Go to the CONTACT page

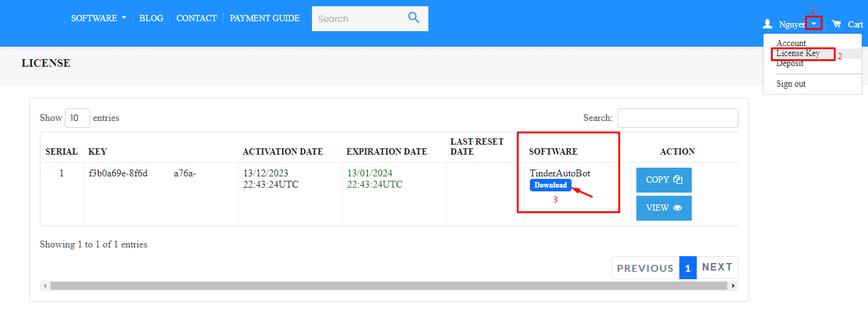click(x=196, y=18)
